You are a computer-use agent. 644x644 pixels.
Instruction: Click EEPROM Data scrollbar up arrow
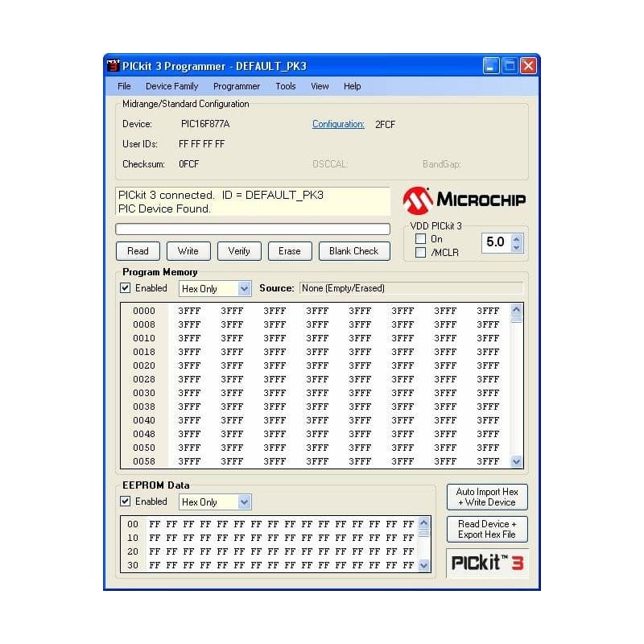[424, 522]
